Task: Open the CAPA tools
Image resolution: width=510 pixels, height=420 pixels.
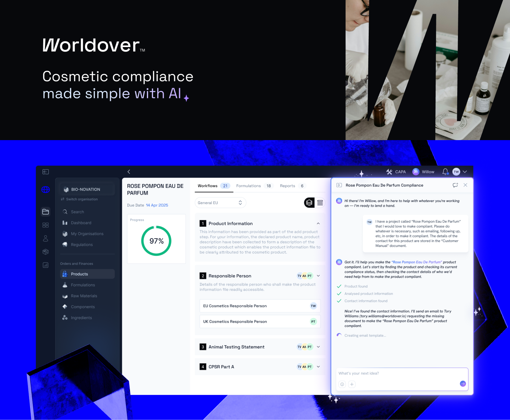Action: [396, 172]
